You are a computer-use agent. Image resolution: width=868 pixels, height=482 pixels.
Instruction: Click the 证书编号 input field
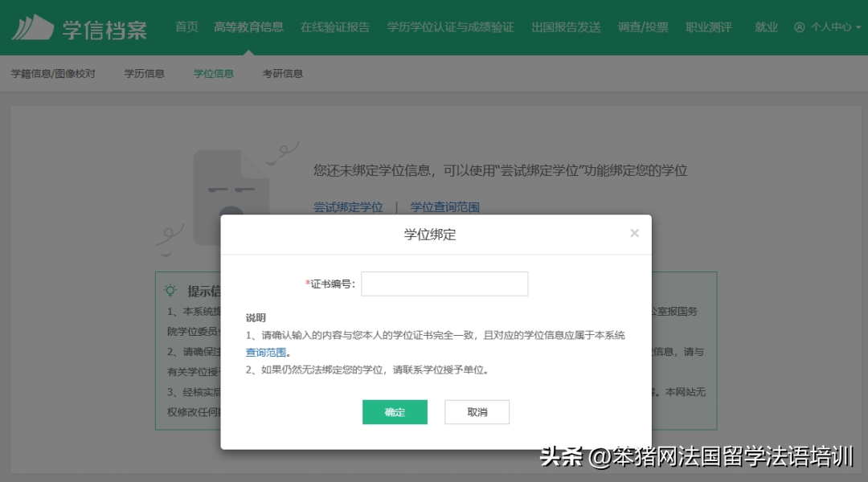(x=444, y=284)
